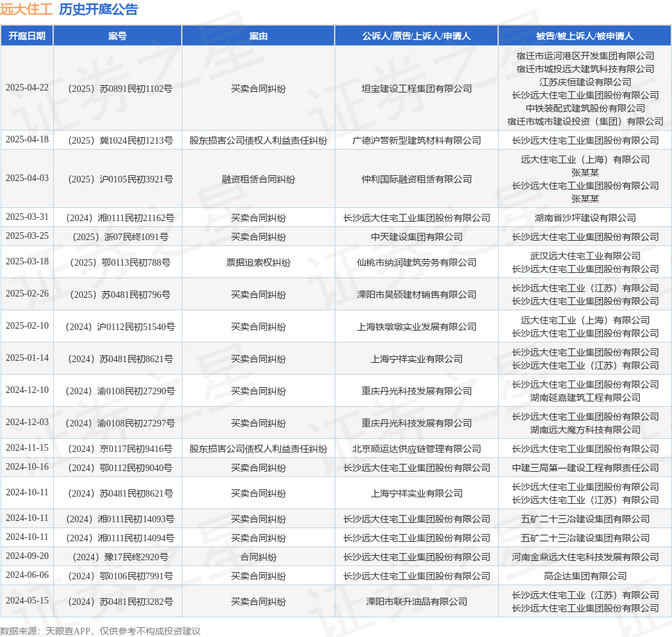Select case number （2025）浙07民终1091号
The height and width of the screenshot is (637, 672).
tap(117, 237)
